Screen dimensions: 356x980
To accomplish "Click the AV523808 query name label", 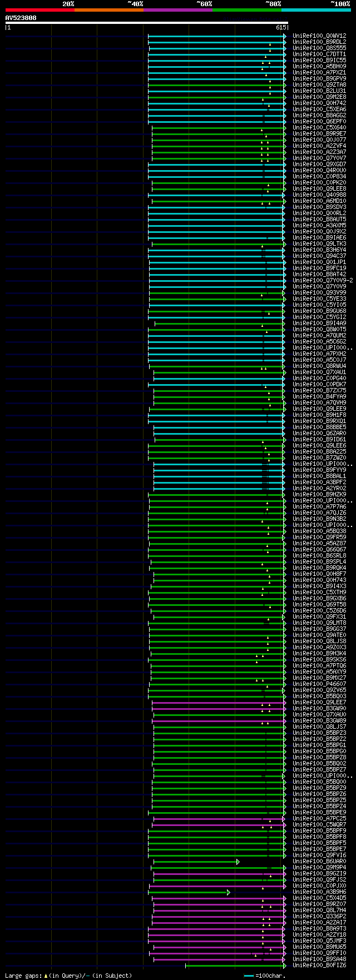I will pos(21,17).
